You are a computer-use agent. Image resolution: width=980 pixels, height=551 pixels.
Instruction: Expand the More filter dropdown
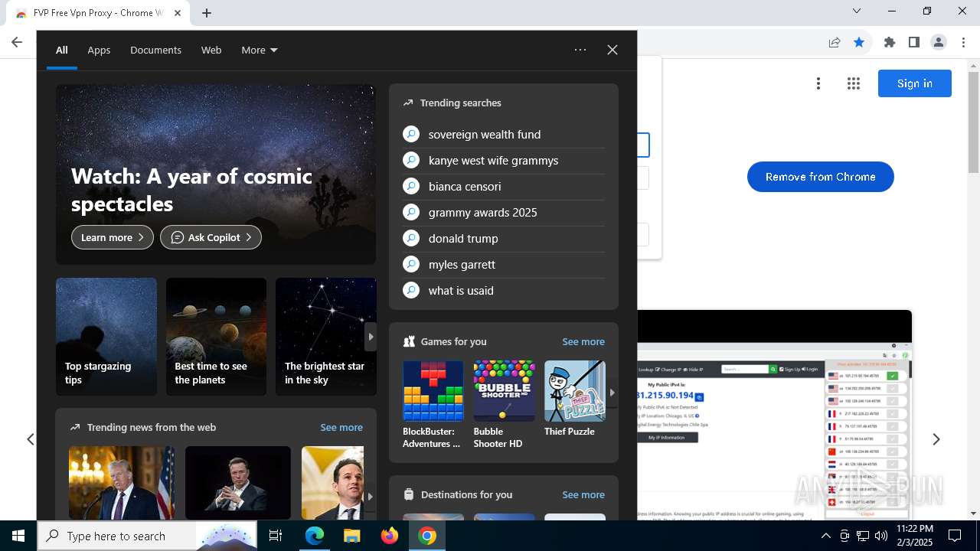coord(260,50)
